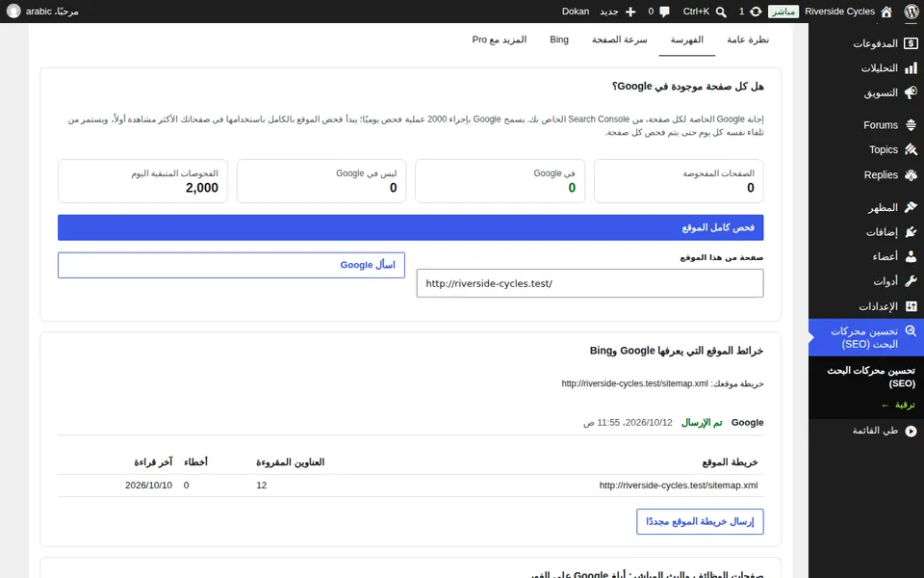Click the Topics sidebar icon
This screenshot has width=924, height=578.
(911, 150)
